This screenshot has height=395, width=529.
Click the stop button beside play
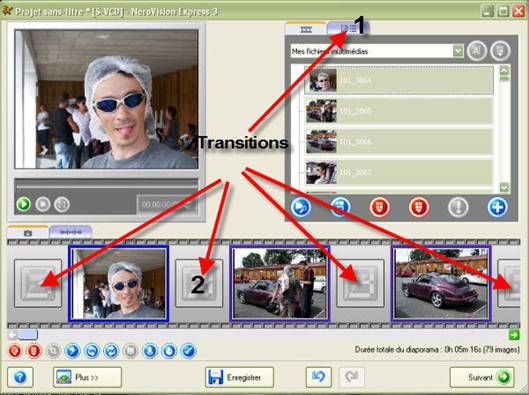point(43,204)
